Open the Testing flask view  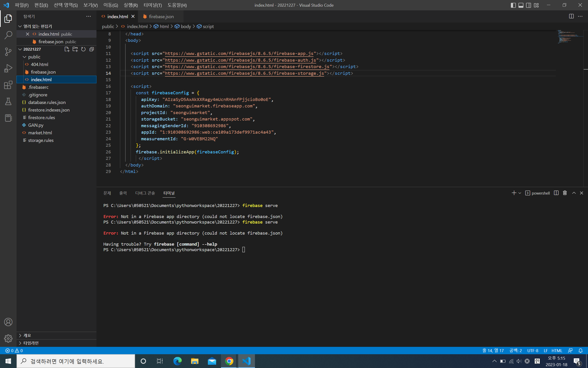(x=8, y=101)
